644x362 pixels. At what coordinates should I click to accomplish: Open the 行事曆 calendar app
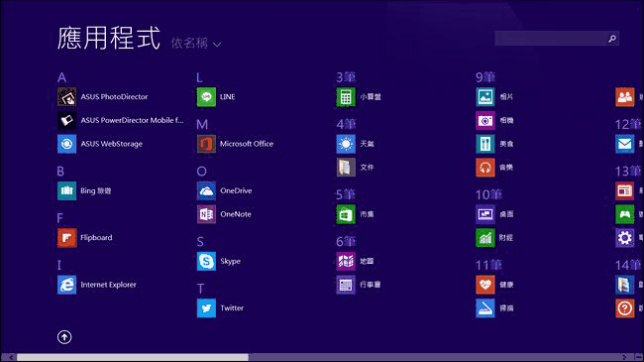coord(359,285)
